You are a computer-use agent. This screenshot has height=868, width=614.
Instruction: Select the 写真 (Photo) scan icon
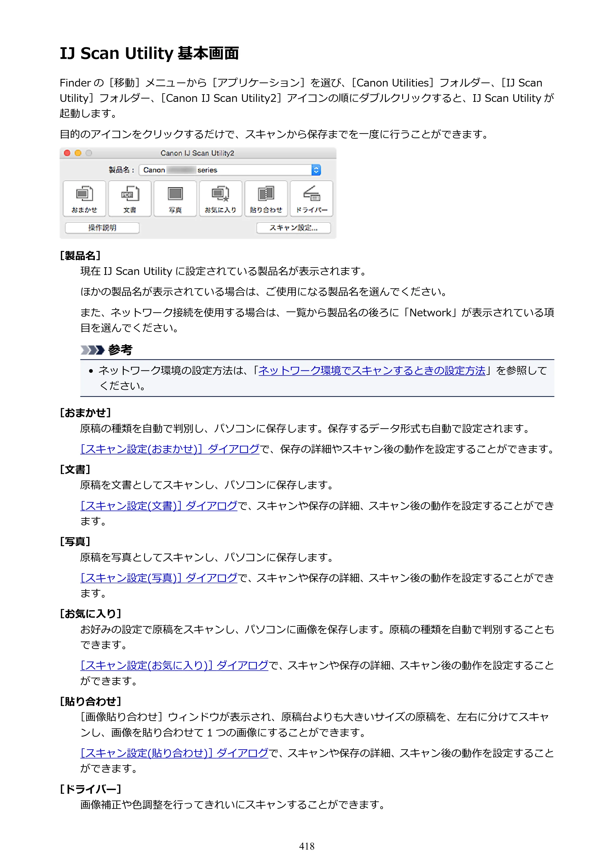click(175, 199)
